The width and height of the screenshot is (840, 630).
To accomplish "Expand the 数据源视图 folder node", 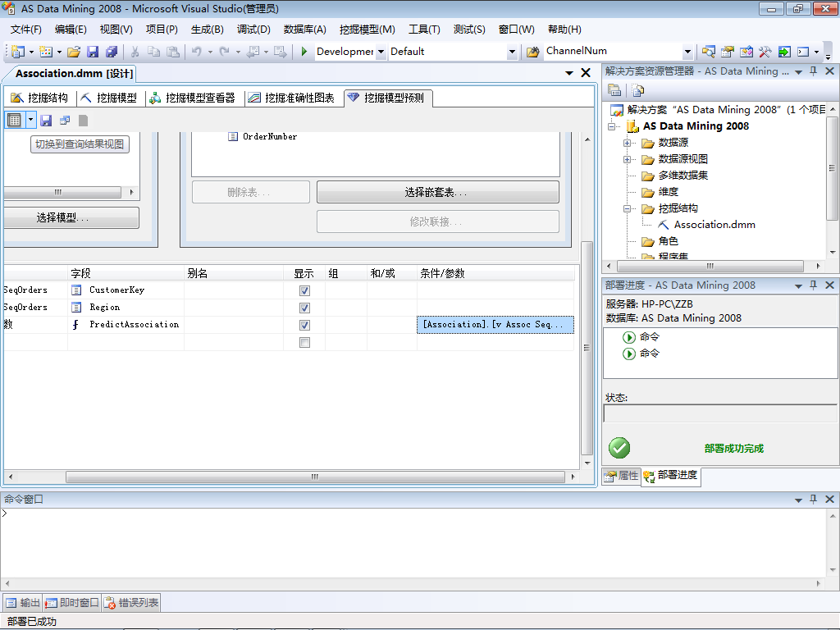I will (627, 159).
